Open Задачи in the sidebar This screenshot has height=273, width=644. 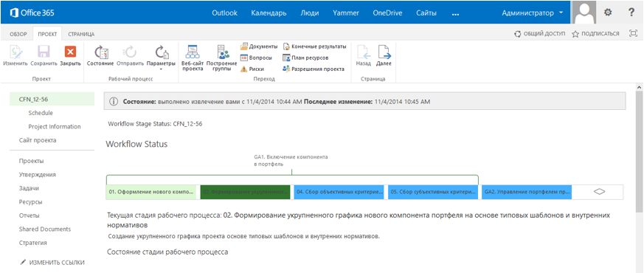(30, 188)
